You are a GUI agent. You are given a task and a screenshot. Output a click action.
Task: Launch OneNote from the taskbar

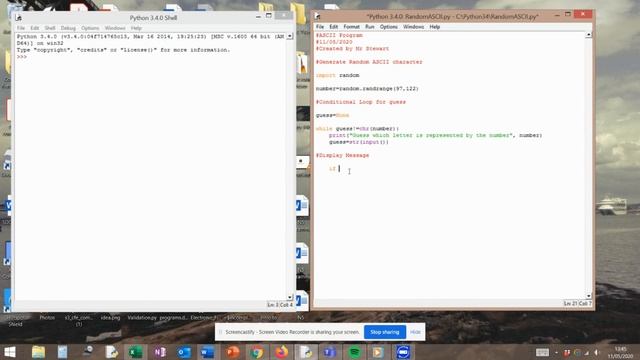(160, 352)
